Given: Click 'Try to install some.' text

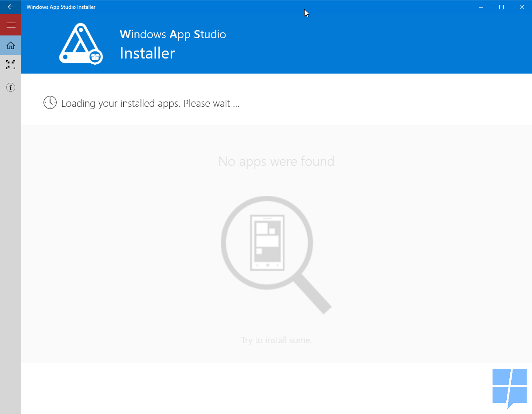Looking at the screenshot, I should point(276,340).
